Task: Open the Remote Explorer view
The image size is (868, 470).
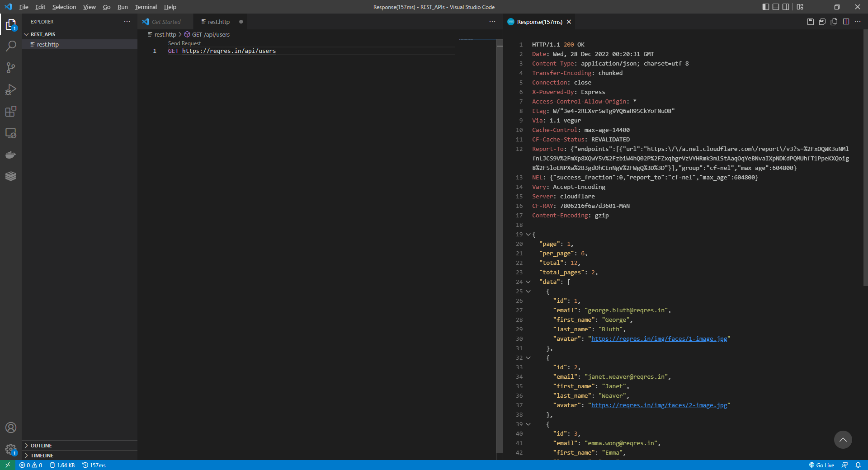Action: [x=11, y=133]
